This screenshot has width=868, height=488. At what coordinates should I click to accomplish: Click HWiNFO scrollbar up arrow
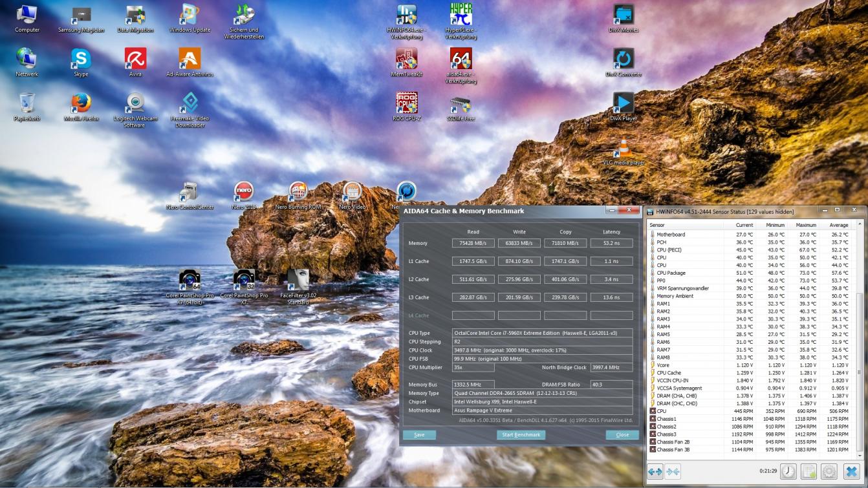[859, 224]
